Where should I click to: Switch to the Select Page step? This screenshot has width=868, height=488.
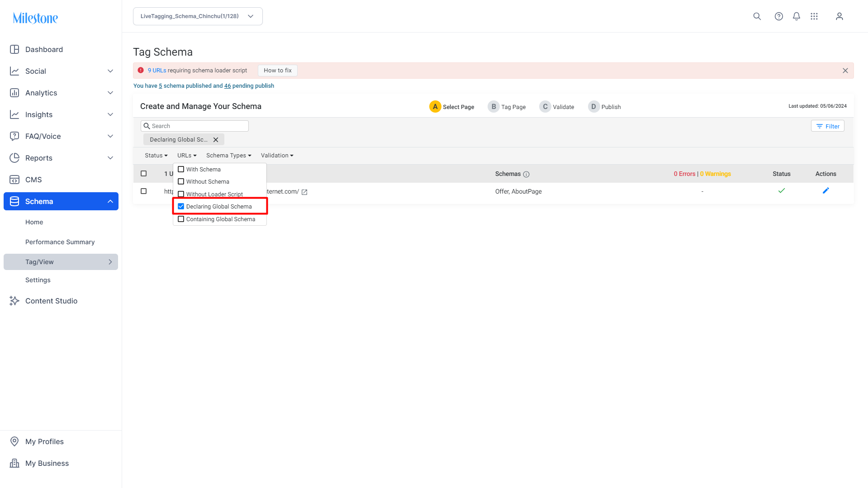451,107
